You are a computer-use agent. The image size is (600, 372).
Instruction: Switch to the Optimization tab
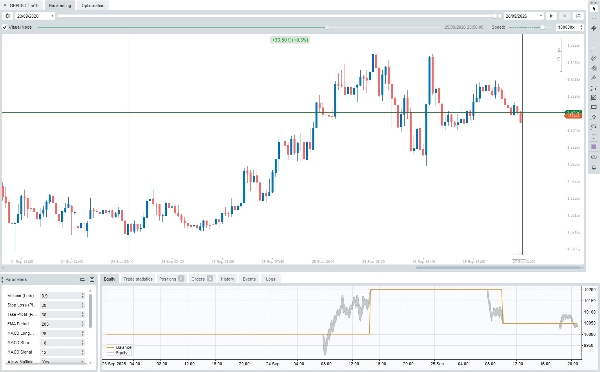tap(92, 5)
